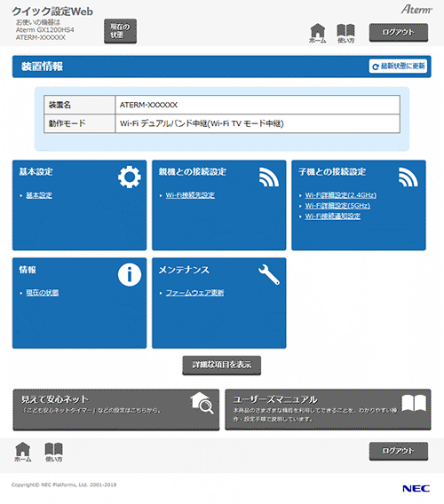This screenshot has height=504, width=444.
Task: Open the Wi-Fi接続先設定 link
Action: [x=190, y=195]
